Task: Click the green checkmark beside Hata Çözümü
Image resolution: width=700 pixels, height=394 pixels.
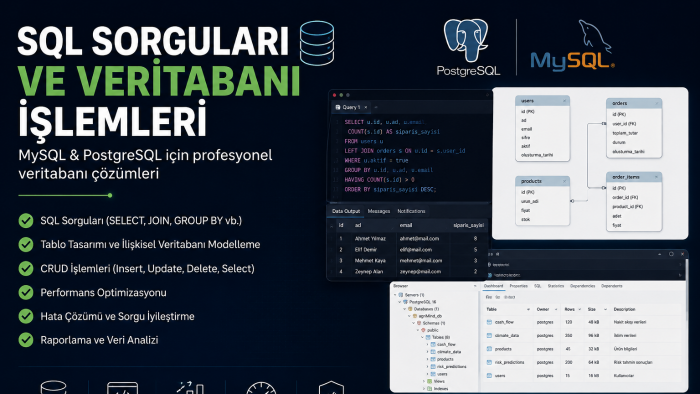Action: pyautogui.click(x=26, y=316)
